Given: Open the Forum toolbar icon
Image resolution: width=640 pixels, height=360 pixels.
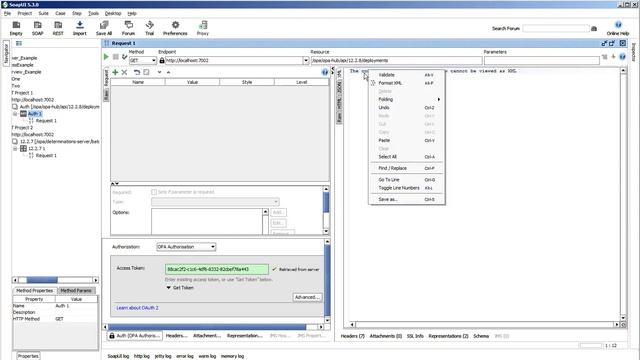Looking at the screenshot, I should pos(128,28).
